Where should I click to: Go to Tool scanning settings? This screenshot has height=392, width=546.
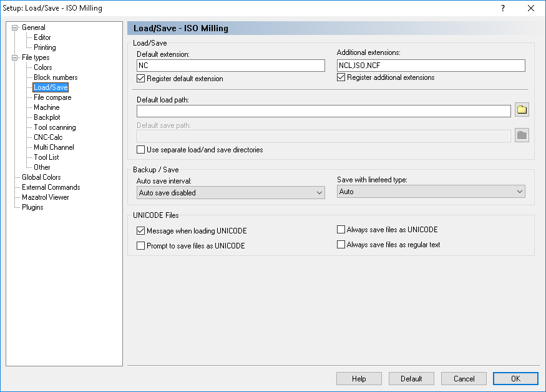coord(55,127)
